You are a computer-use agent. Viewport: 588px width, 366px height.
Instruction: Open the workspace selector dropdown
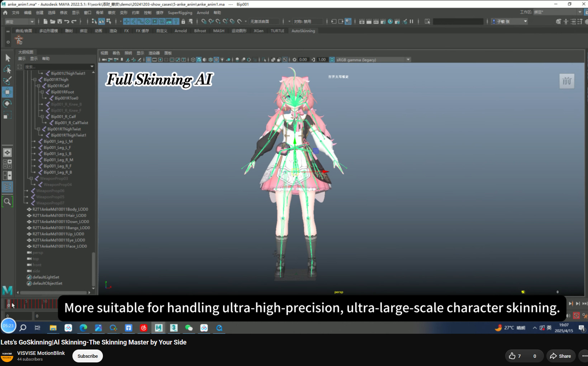558,12
